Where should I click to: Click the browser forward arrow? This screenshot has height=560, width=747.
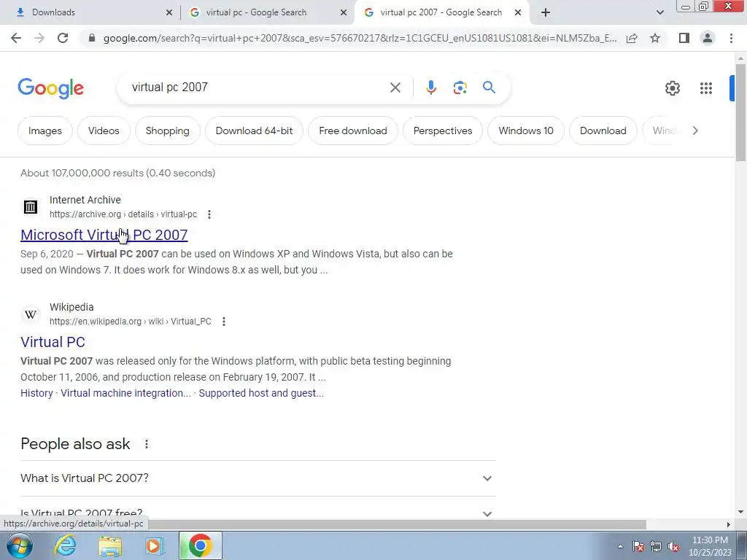click(39, 38)
